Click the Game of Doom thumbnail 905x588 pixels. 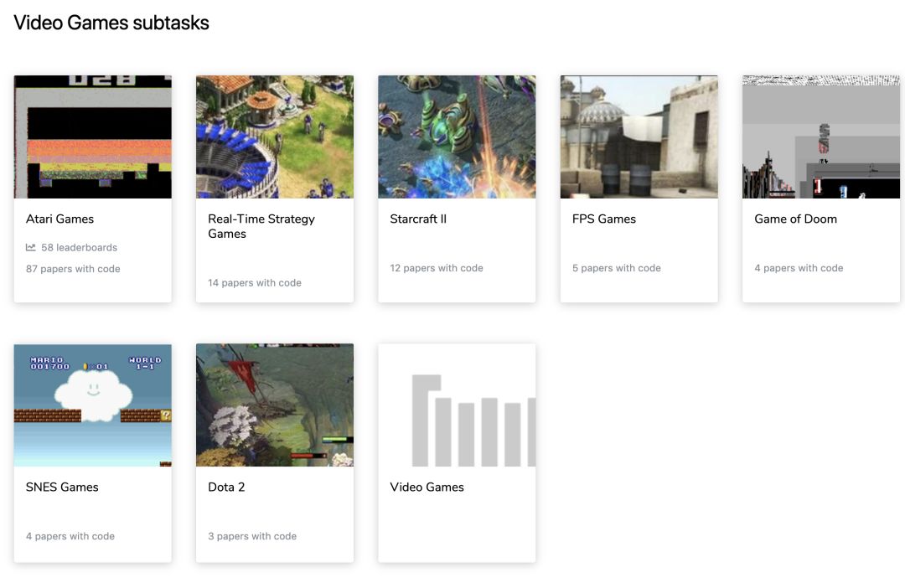pyautogui.click(x=820, y=137)
